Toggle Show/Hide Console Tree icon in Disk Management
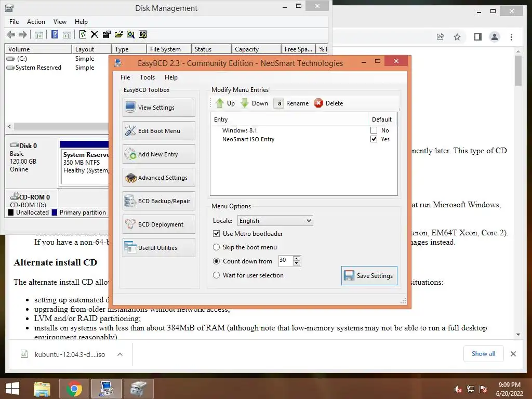This screenshot has width=532, height=399. pos(38,34)
